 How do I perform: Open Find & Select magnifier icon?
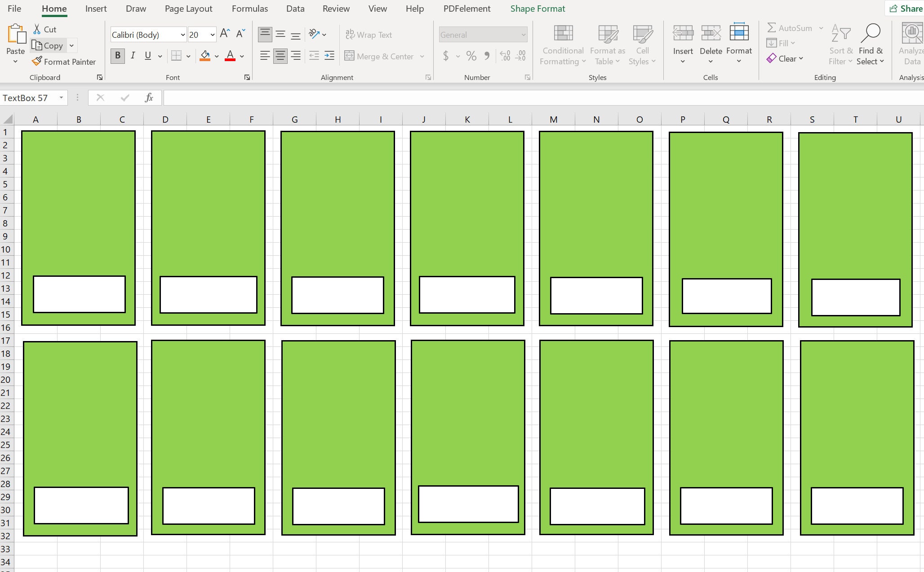[x=871, y=33]
